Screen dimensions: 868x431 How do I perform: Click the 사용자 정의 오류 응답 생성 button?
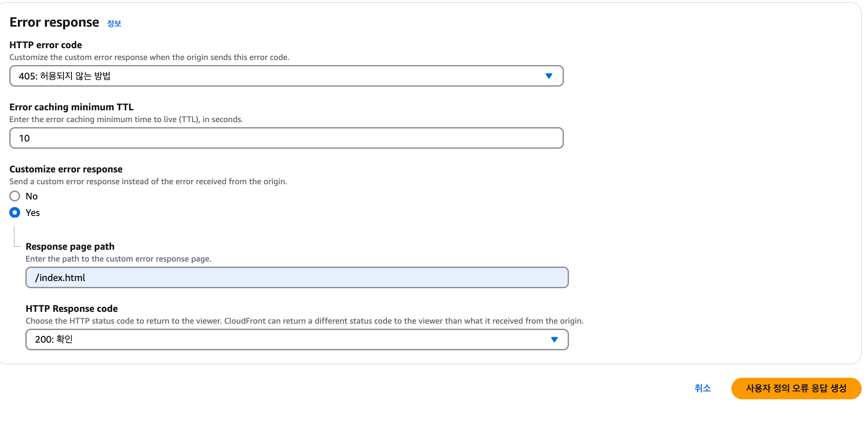796,388
